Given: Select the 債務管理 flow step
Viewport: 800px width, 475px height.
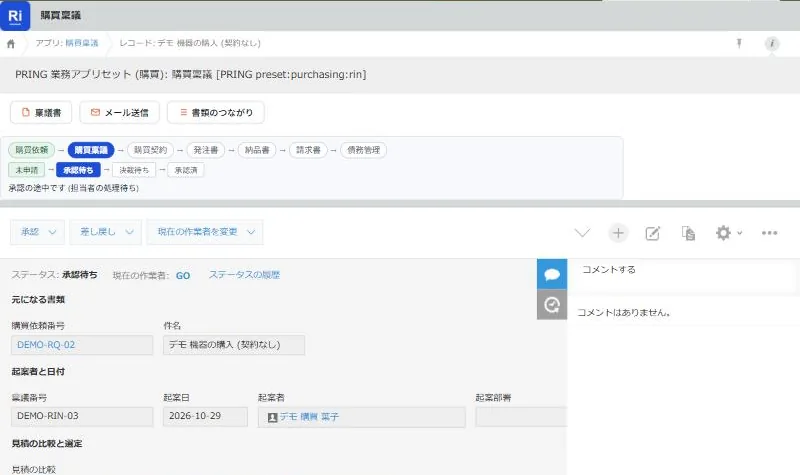Looking at the screenshot, I should click(363, 150).
